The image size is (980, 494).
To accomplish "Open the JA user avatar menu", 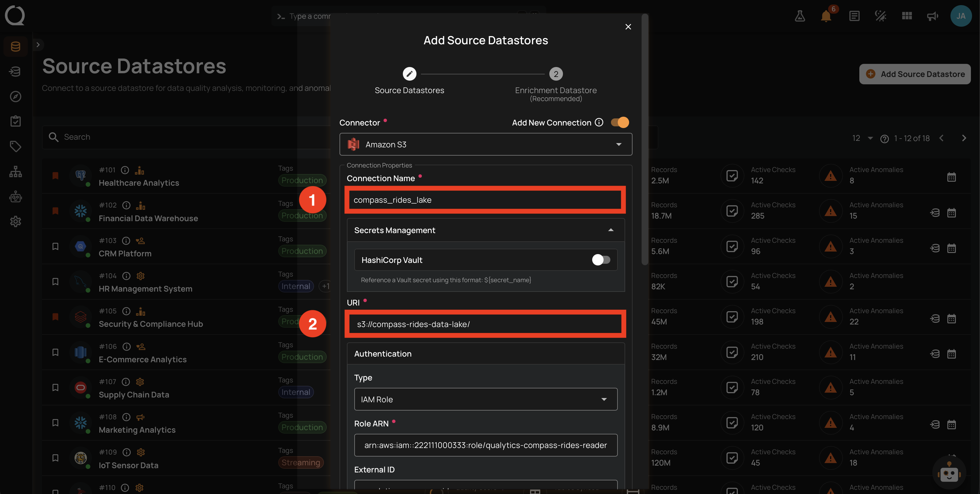I will tap(961, 16).
